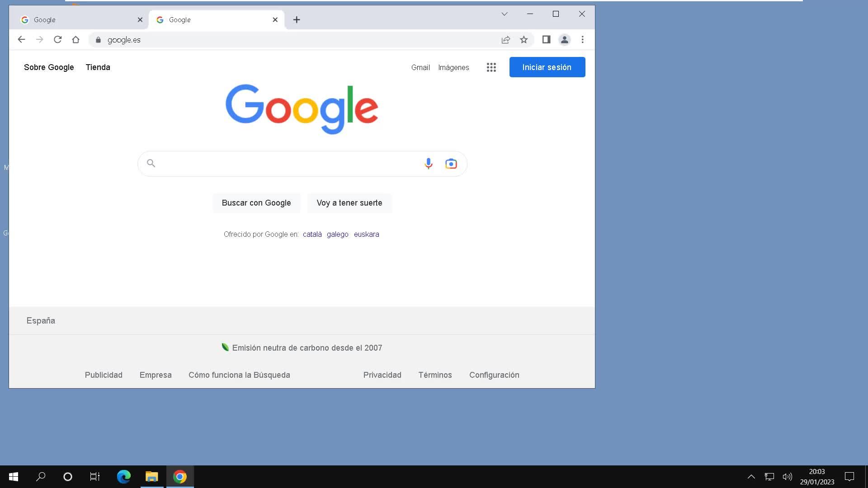Click inside the Google search box
Viewport: 868px width, 488px height.
(285, 164)
